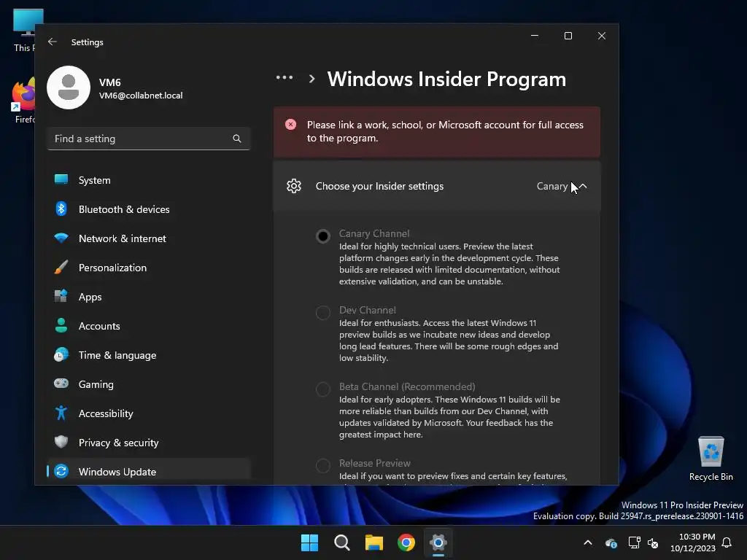This screenshot has height=560, width=747.
Task: Open taskbar Search
Action: tap(341, 542)
